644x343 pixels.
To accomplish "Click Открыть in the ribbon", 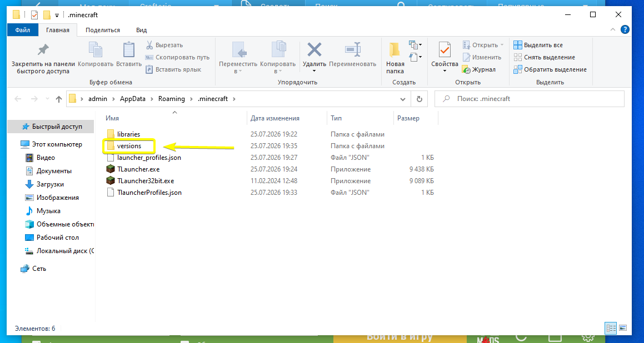I will tap(483, 45).
